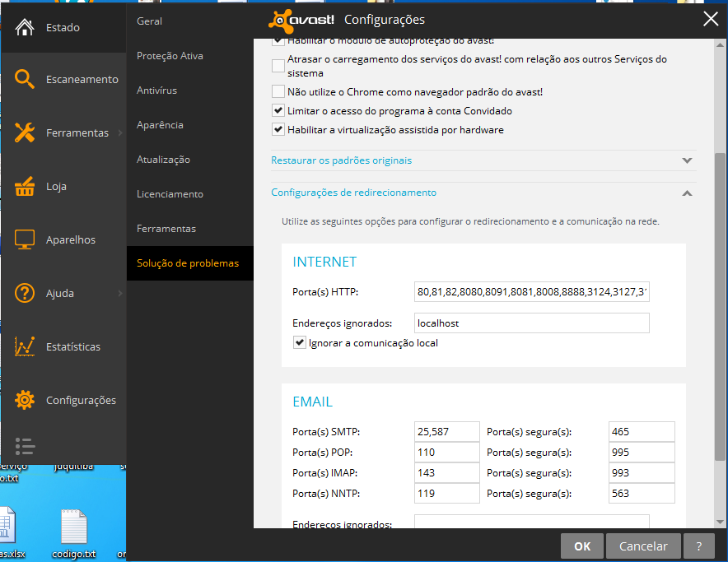The height and width of the screenshot is (562, 728).
Task: Open the Loja shopping basket icon
Action: point(25,187)
